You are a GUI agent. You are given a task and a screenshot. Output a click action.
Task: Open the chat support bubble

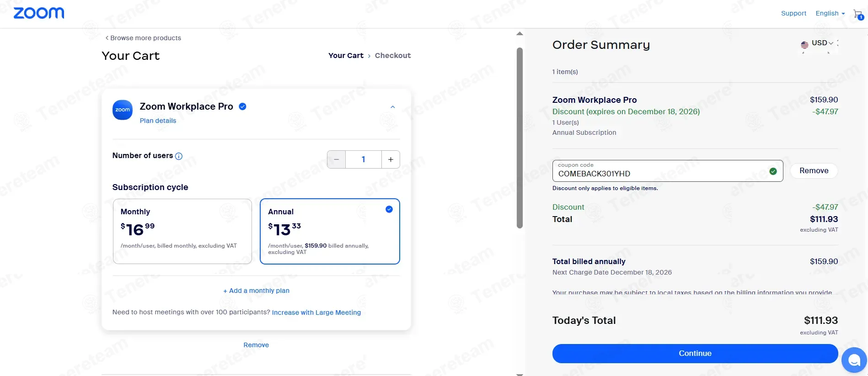tap(854, 360)
